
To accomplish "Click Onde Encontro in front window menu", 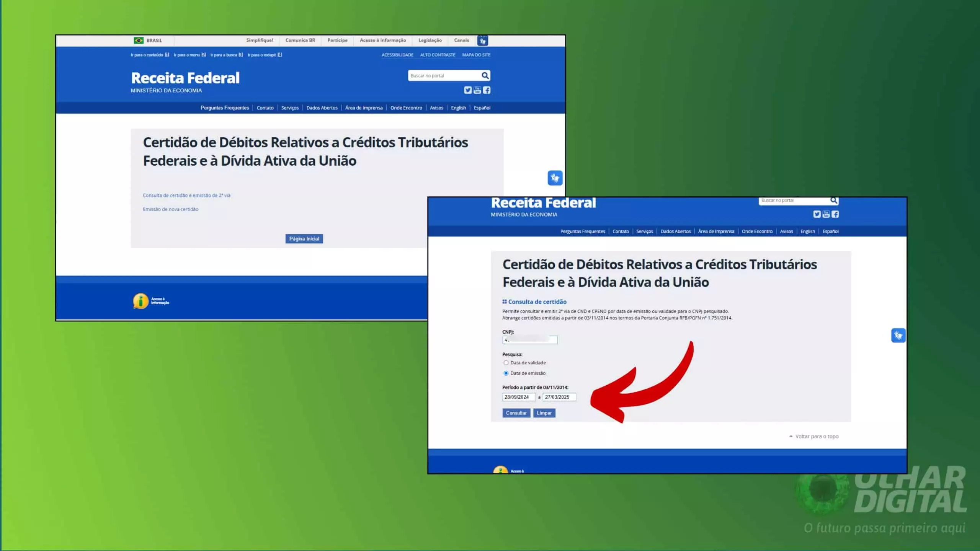I will click(x=757, y=231).
